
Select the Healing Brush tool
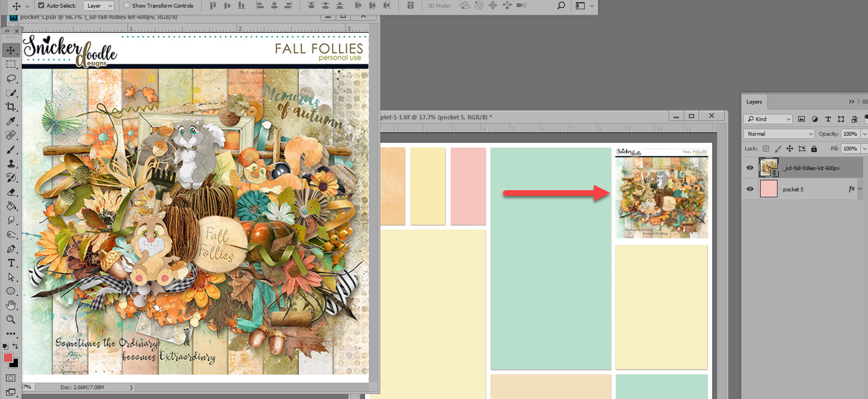point(11,135)
